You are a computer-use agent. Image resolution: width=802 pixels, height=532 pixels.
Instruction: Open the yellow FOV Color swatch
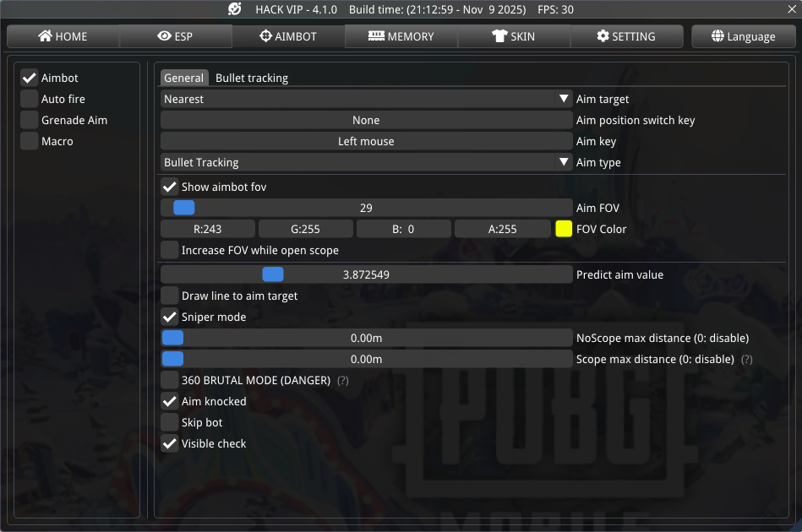(564, 229)
